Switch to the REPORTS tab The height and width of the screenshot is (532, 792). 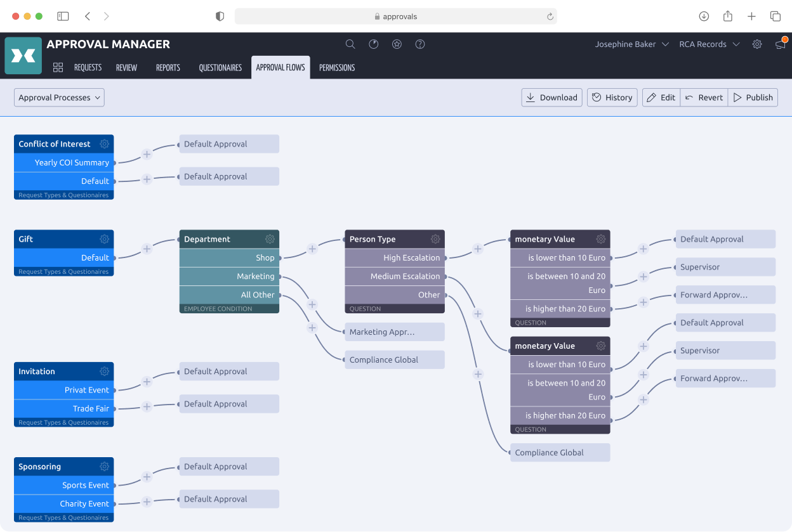(x=168, y=67)
